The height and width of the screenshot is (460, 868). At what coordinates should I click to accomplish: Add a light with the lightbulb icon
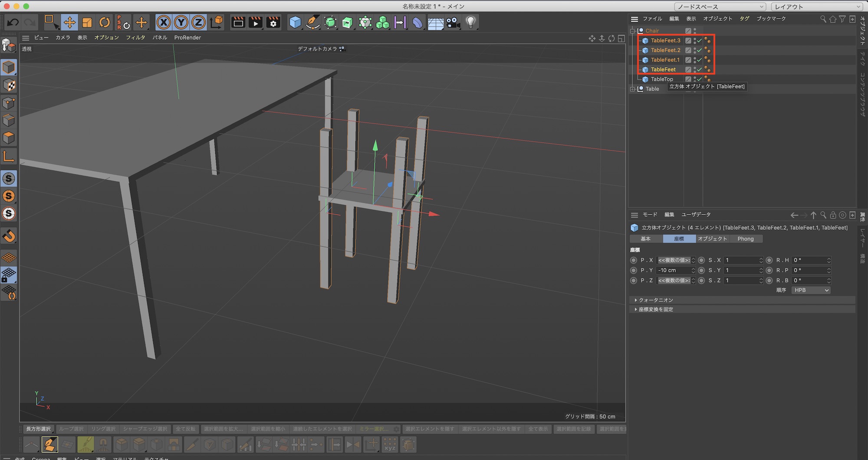click(470, 22)
